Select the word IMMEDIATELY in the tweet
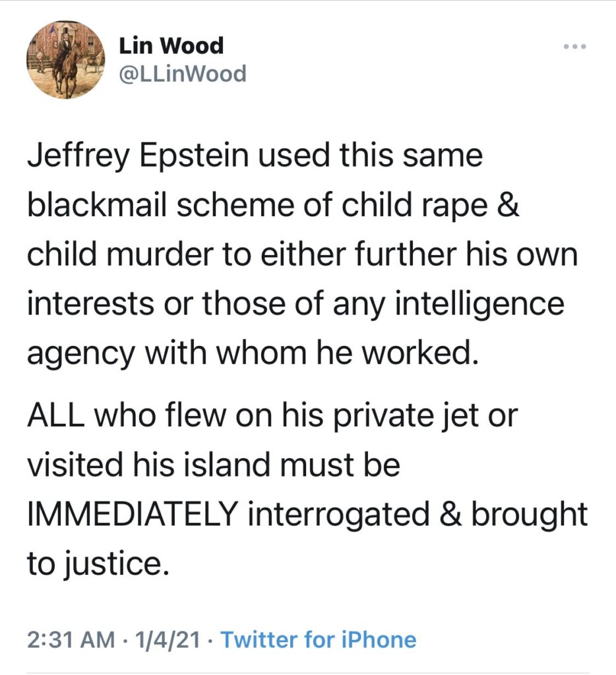This screenshot has height=675, width=616. 133,514
